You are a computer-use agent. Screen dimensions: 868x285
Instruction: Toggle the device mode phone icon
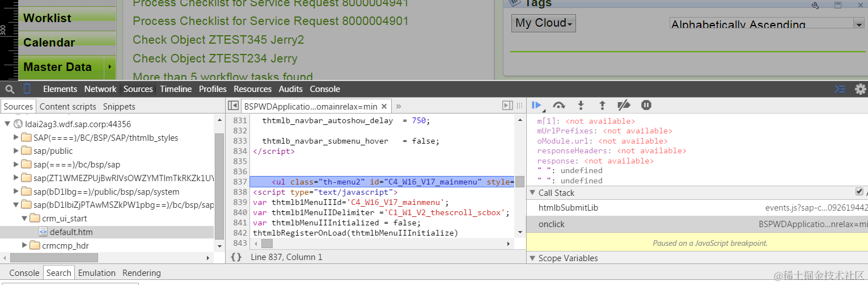[27, 89]
